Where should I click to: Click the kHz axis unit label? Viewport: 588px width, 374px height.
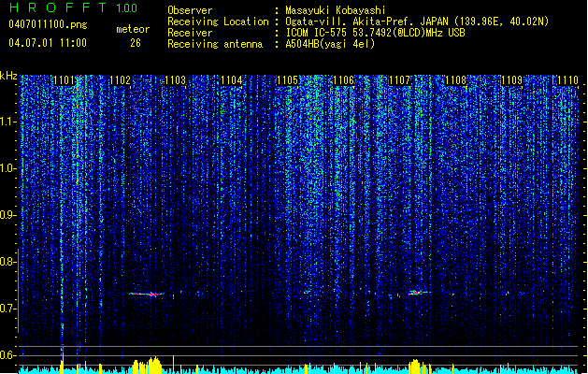(x=8, y=76)
